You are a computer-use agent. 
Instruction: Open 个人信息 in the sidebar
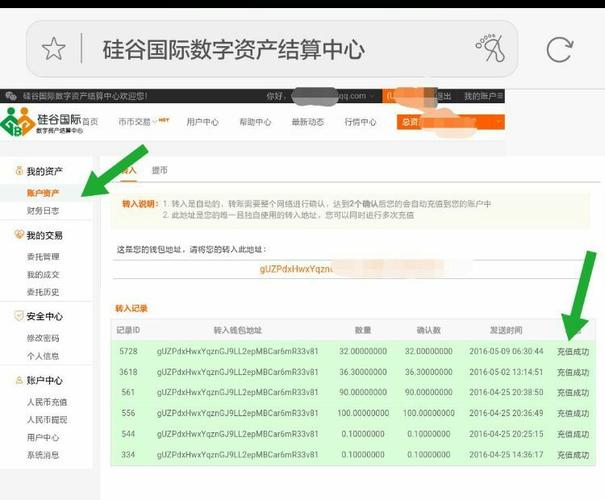[43, 356]
